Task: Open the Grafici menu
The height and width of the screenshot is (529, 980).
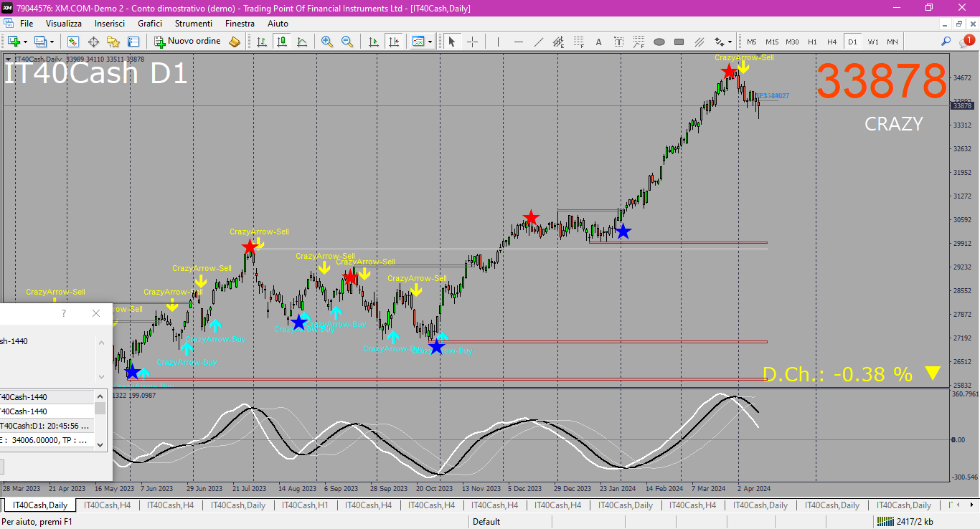Action: click(150, 23)
